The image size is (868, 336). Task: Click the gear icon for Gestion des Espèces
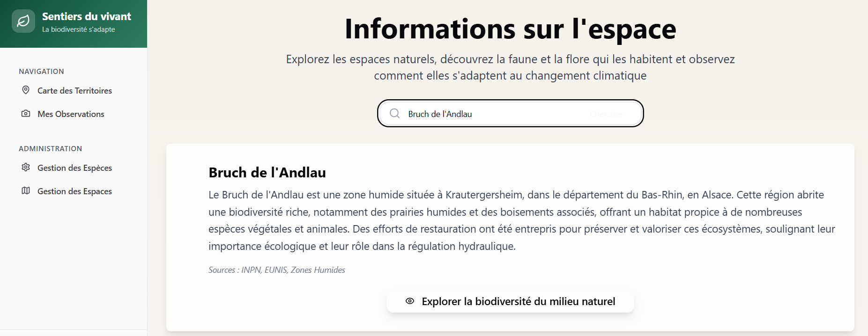[x=26, y=167]
